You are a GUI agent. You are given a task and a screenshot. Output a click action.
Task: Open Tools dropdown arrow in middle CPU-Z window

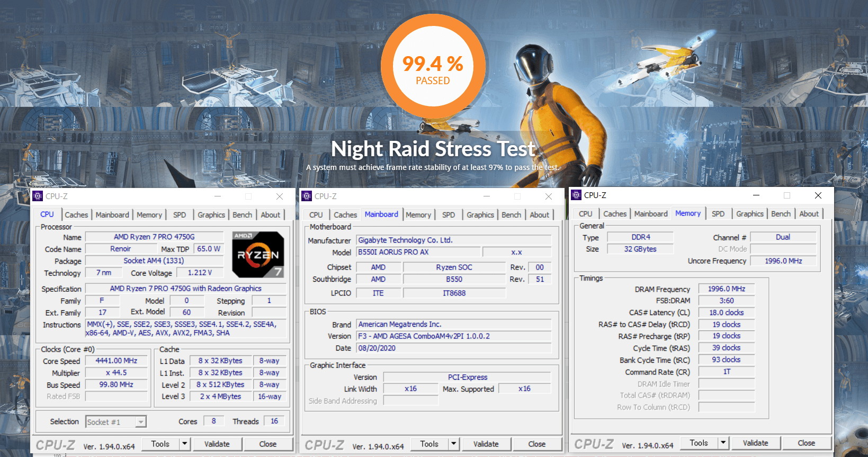click(x=453, y=444)
